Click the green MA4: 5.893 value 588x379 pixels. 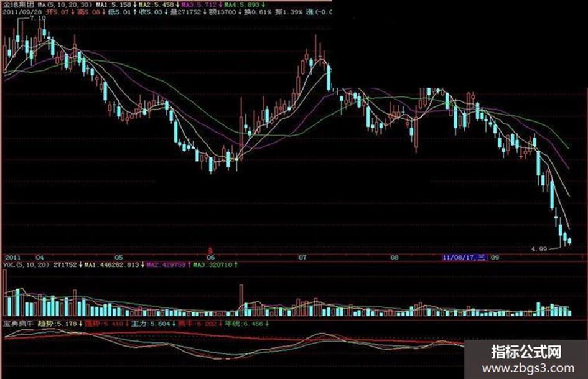(243, 5)
